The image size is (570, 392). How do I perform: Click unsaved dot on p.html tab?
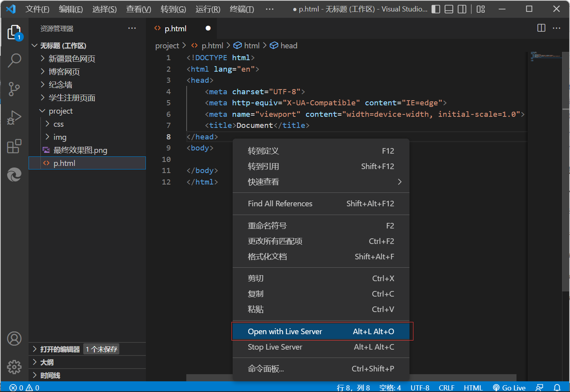click(208, 28)
